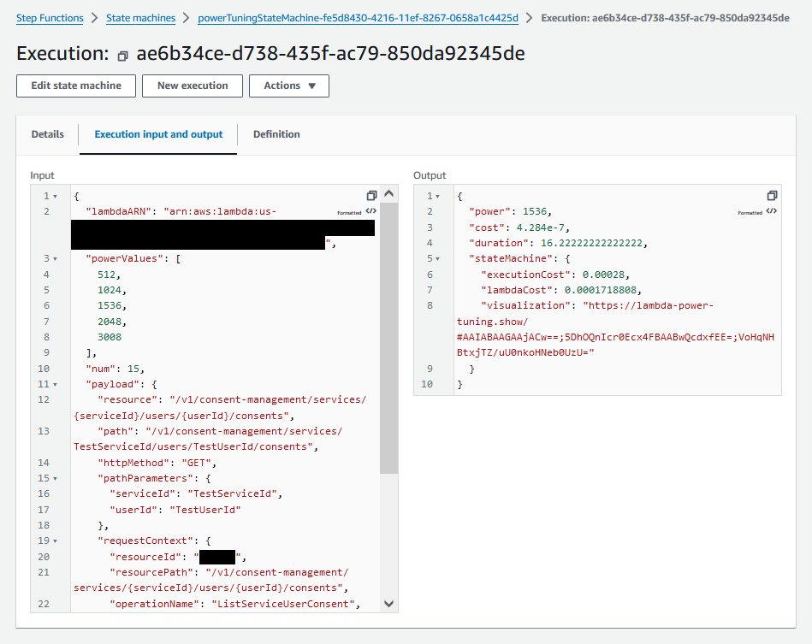Click scroll-down arrow in Input panel

coord(389,604)
